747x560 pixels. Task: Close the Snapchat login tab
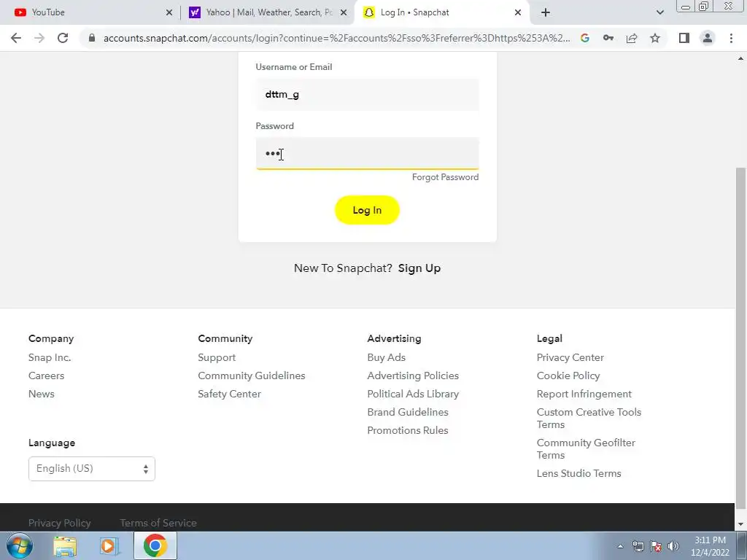518,12
